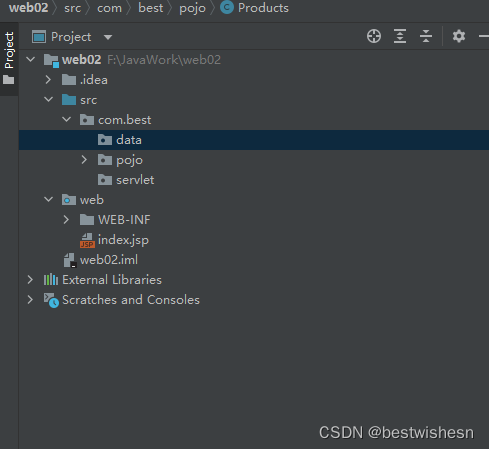Click the Collapse All toolbar icon
This screenshot has width=489, height=449.
(x=426, y=36)
